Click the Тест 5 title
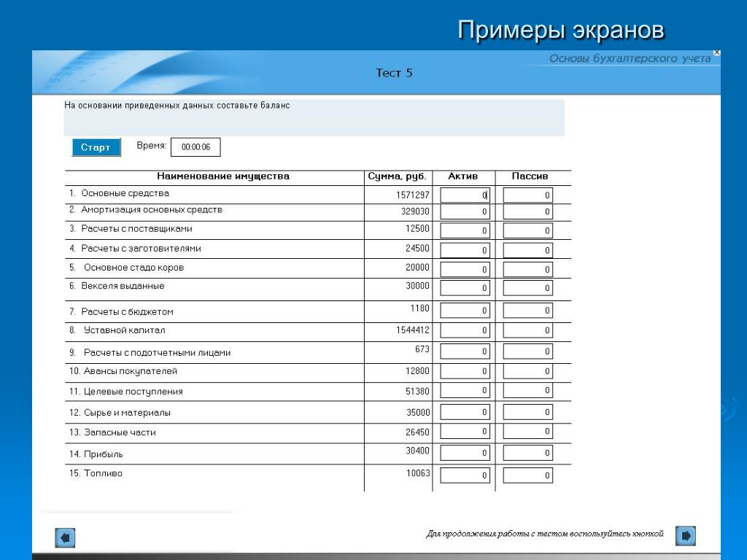 pos(394,73)
